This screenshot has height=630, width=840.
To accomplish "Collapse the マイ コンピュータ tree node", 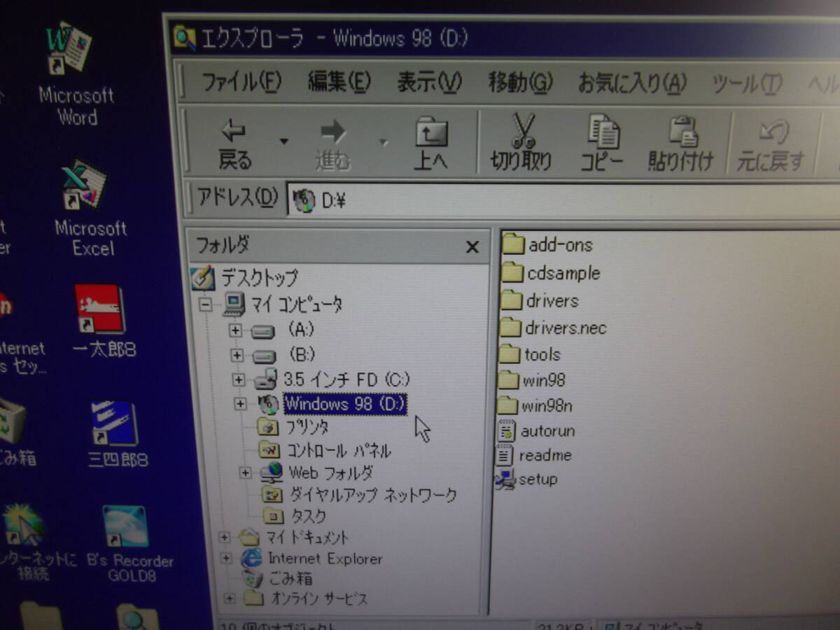I will [206, 304].
